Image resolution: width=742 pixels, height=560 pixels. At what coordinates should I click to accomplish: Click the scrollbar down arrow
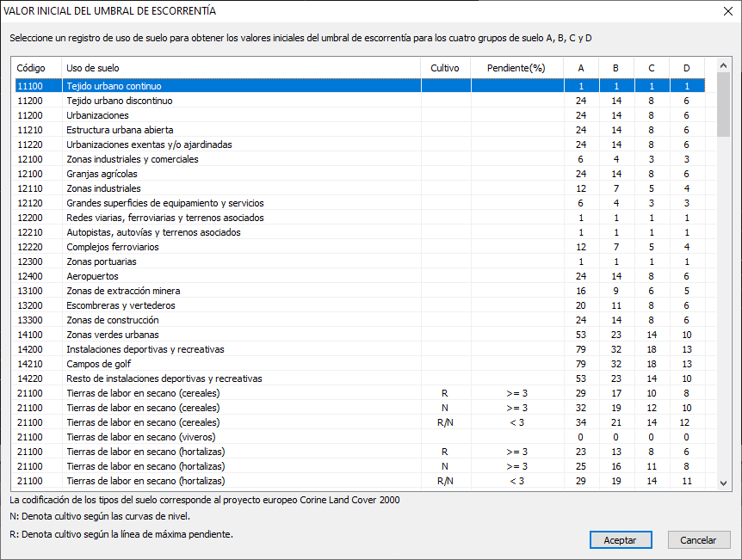(723, 483)
